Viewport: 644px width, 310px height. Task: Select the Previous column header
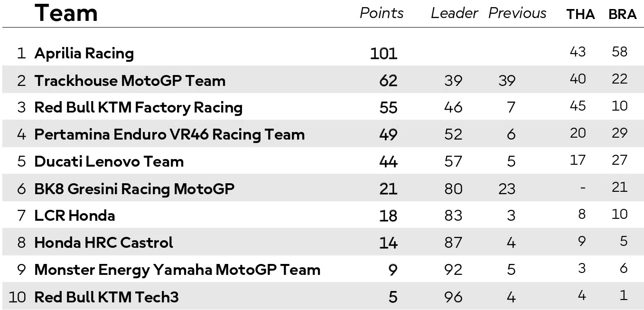click(517, 13)
